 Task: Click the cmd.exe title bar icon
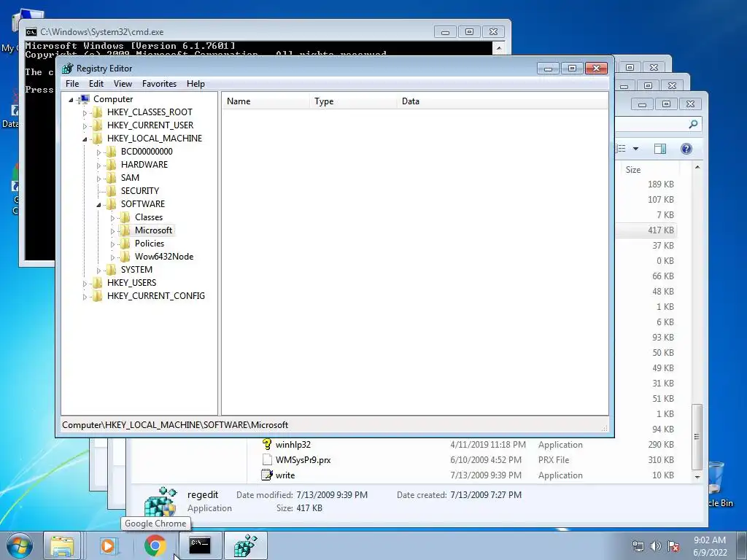[x=31, y=32]
